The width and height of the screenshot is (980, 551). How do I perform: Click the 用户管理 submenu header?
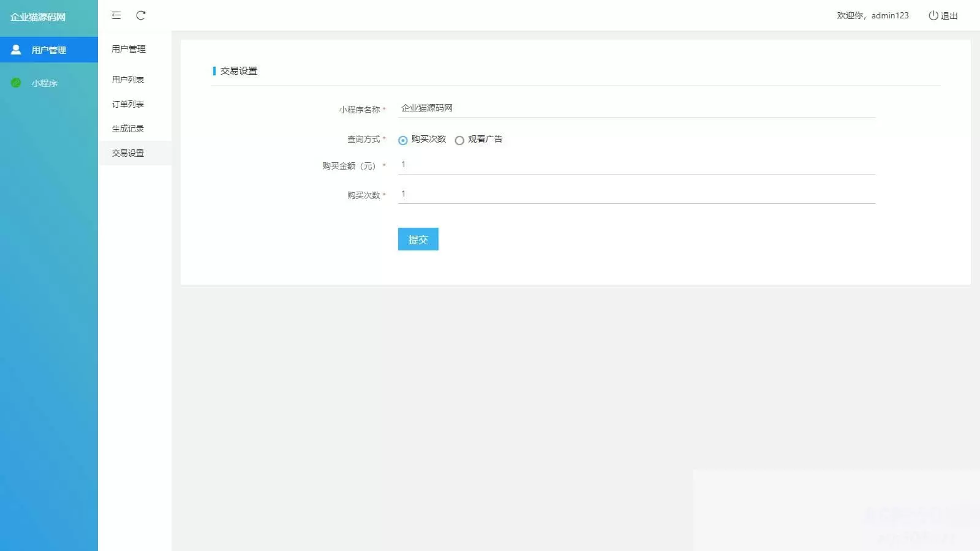[129, 49]
